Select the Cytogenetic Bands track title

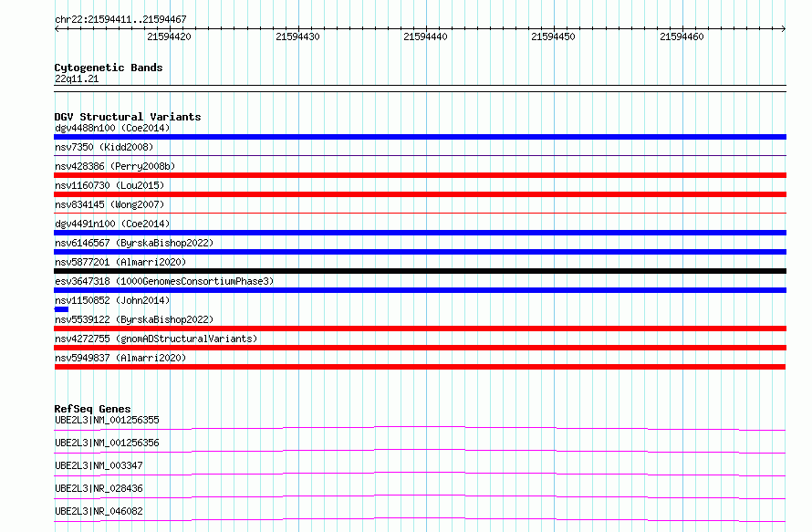click(x=109, y=68)
